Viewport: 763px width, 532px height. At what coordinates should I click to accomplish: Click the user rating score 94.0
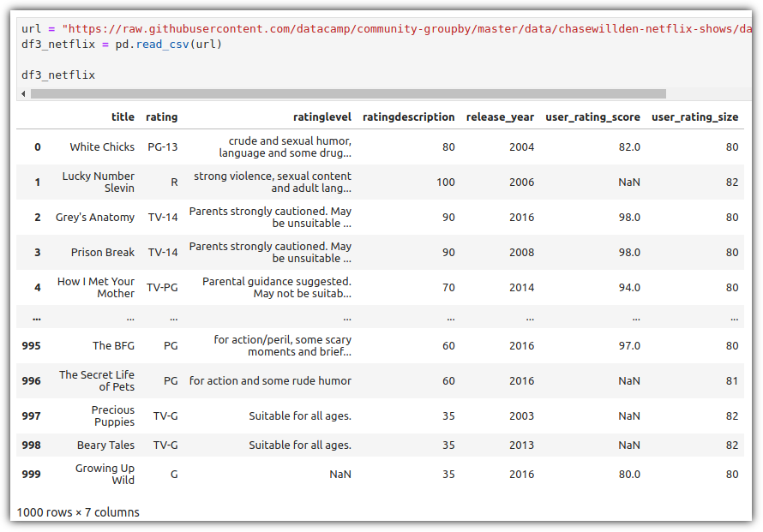[x=629, y=287]
